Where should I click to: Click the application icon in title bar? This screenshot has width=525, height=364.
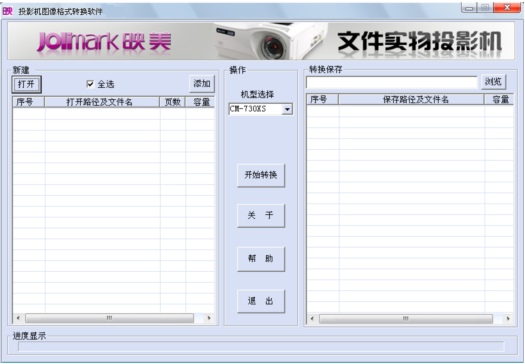coord(7,11)
